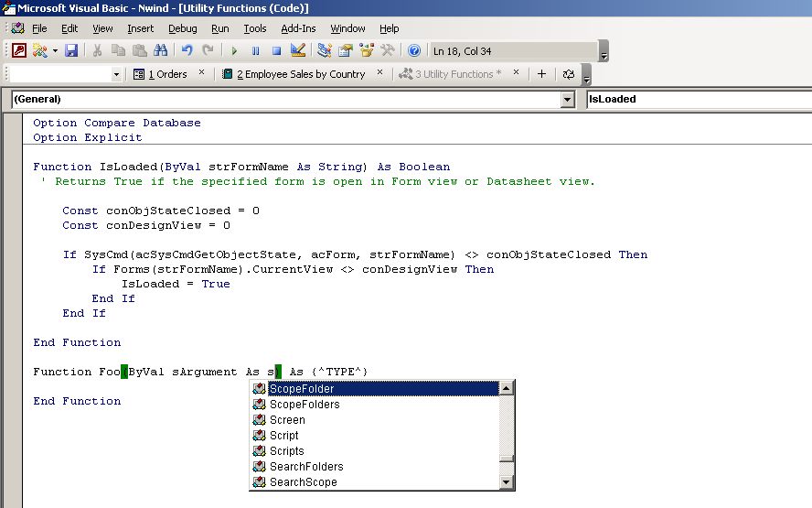Click the {^TYPE^} placeholder in Foo
Screen dimensions: 812x508
click(x=340, y=372)
